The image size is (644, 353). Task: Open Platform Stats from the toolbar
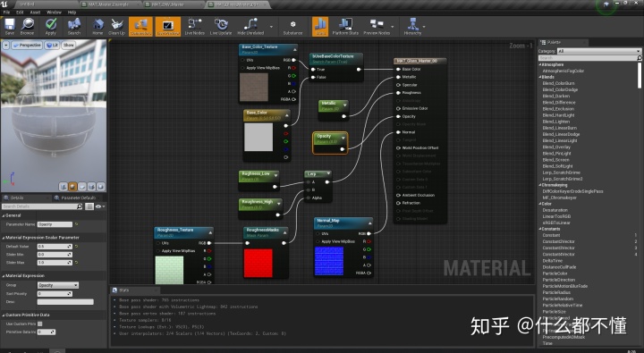(x=345, y=26)
